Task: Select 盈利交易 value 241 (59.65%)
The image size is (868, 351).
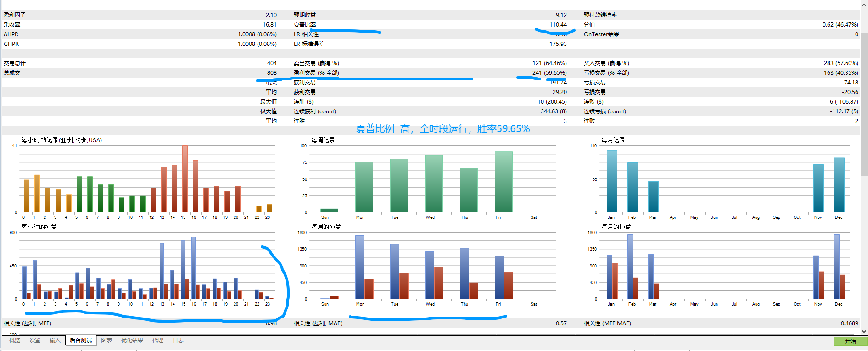Action: click(549, 73)
